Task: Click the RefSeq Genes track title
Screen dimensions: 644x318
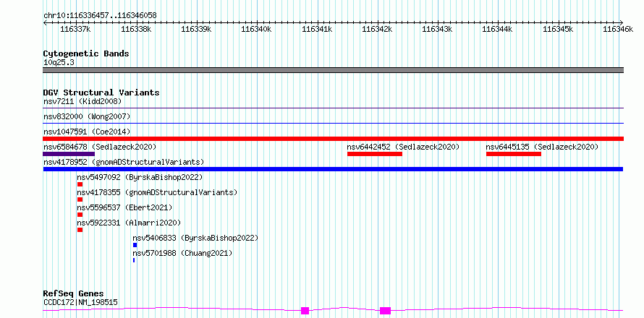Action: 73,294
